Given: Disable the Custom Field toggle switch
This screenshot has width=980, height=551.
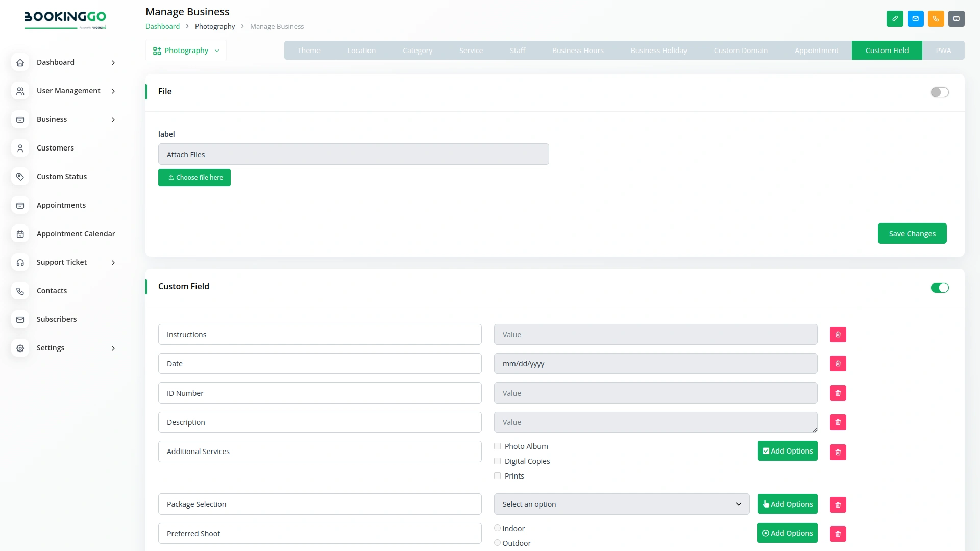Looking at the screenshot, I should point(939,288).
